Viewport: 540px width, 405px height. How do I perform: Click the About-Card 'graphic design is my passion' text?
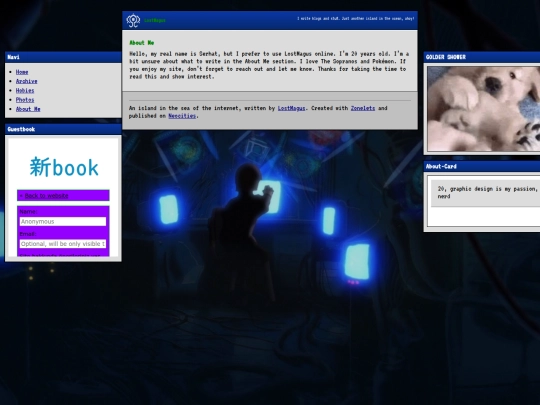point(487,193)
